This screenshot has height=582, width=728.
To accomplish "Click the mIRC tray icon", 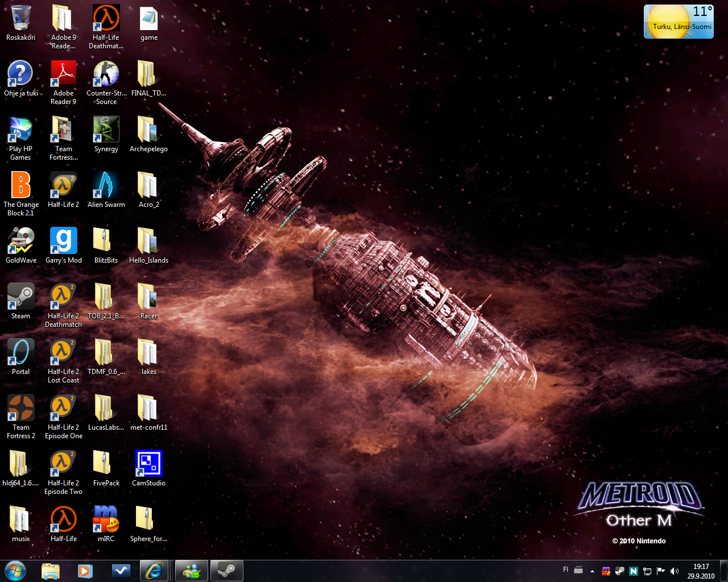I will coord(606,571).
